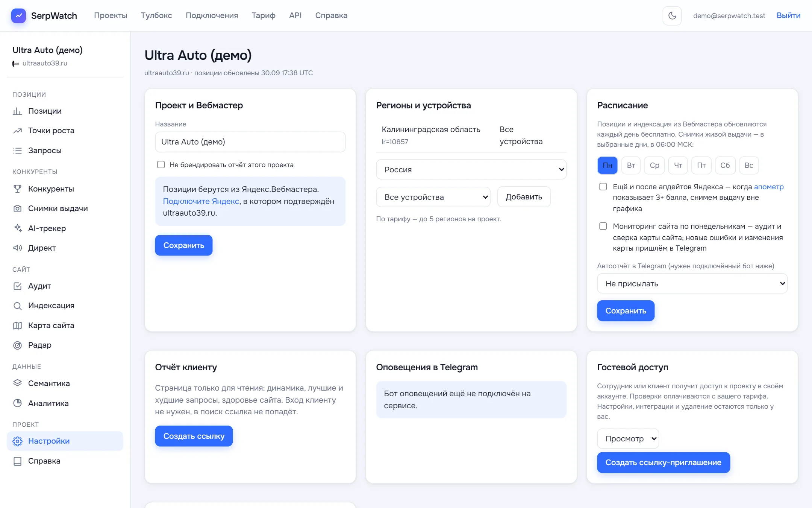Click Сохранить in Расписание card
Screen dimensions: 812x508
[626, 311]
